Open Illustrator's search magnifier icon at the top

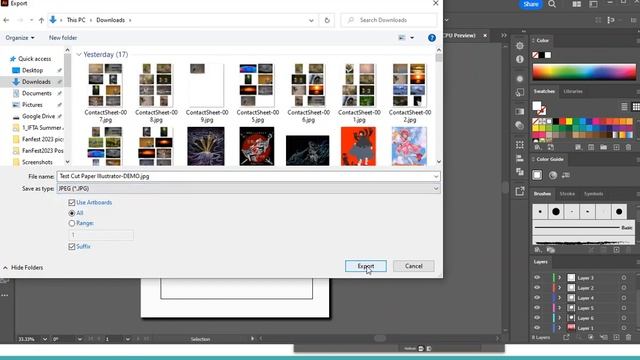(x=552, y=4)
